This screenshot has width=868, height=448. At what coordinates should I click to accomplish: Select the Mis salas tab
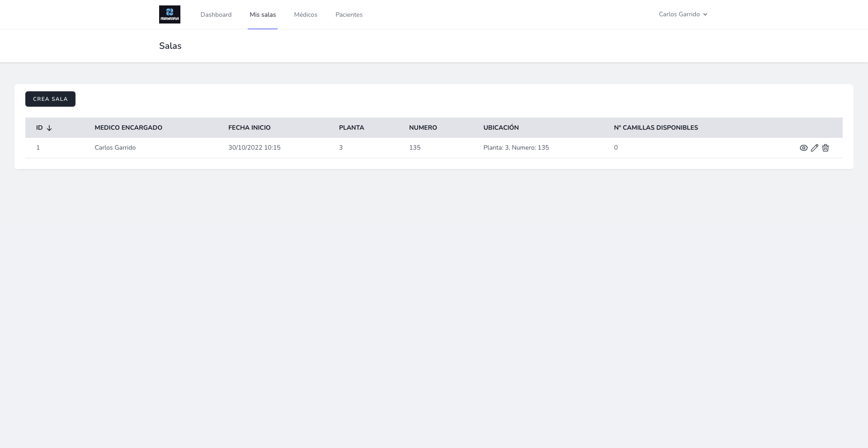[x=263, y=14]
